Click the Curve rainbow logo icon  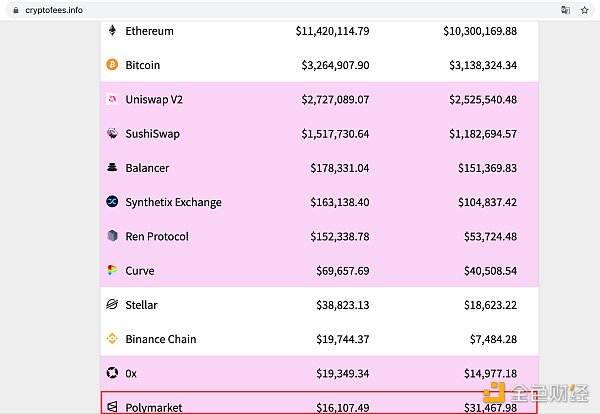coord(112,270)
